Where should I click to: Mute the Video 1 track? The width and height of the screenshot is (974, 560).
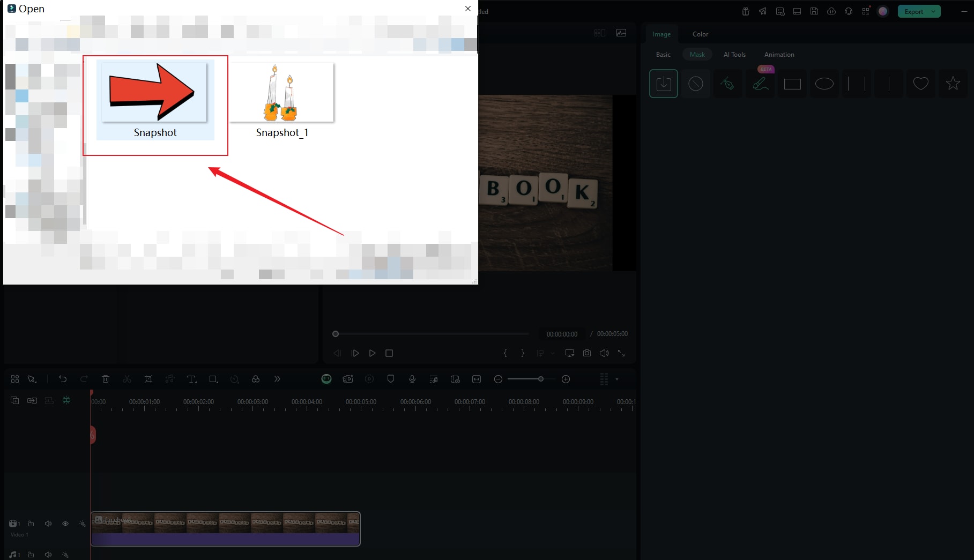pyautogui.click(x=48, y=524)
